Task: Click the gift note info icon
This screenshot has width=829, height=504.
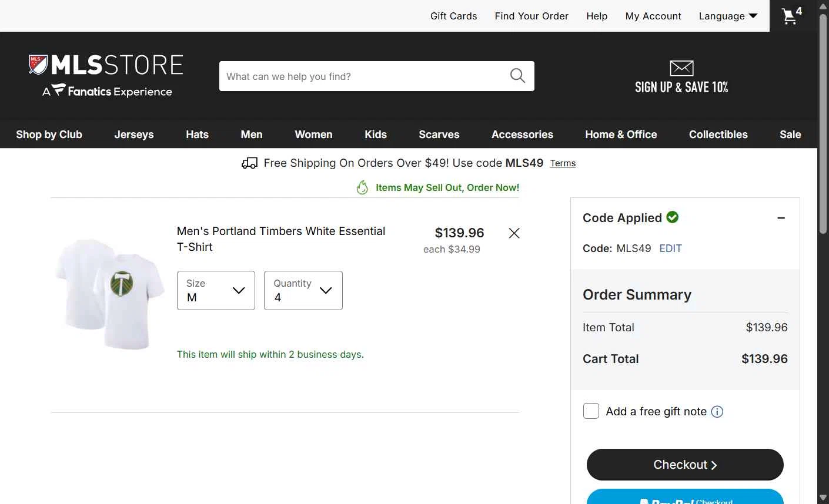Action: tap(717, 412)
